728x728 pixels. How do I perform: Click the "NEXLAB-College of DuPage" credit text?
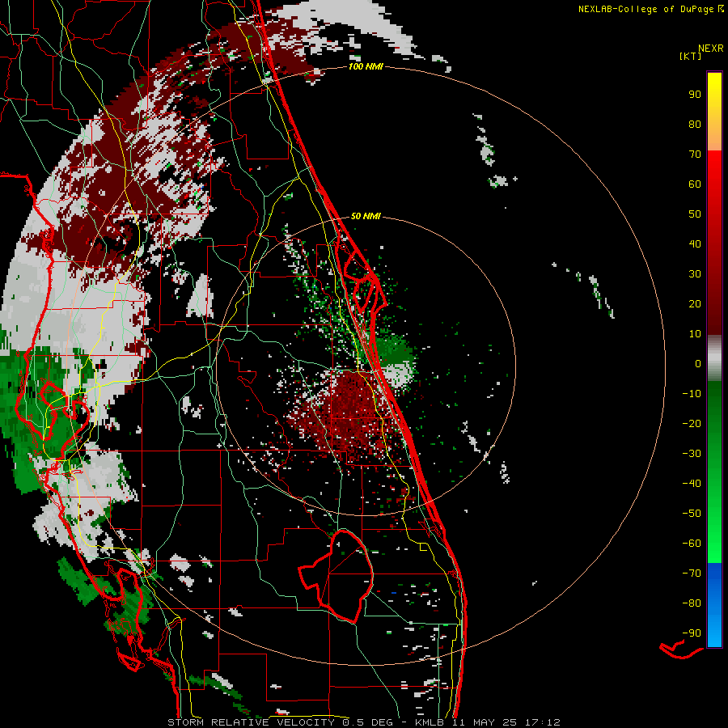(x=645, y=9)
